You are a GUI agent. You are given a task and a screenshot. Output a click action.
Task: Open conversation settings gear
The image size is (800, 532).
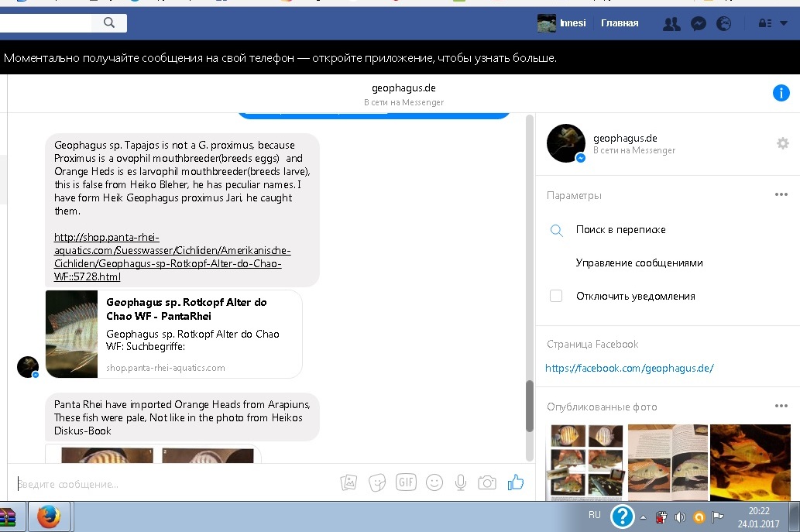point(782,143)
